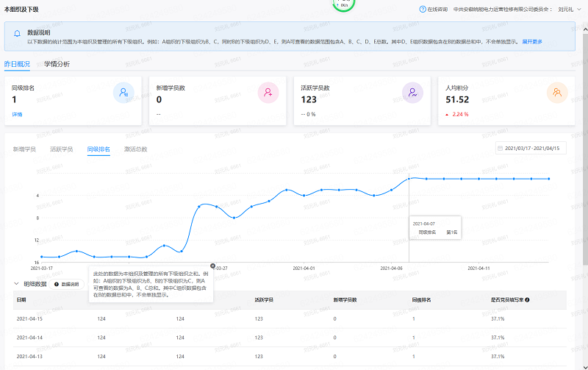The height and width of the screenshot is (370, 588).
Task: Click the 活跃学员数 purple activity icon
Action: coord(413,93)
